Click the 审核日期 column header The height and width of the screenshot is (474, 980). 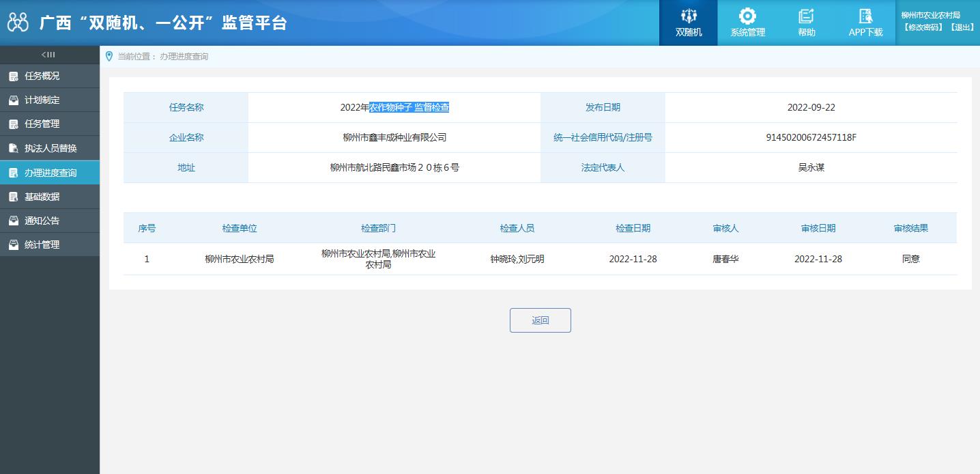pos(818,228)
